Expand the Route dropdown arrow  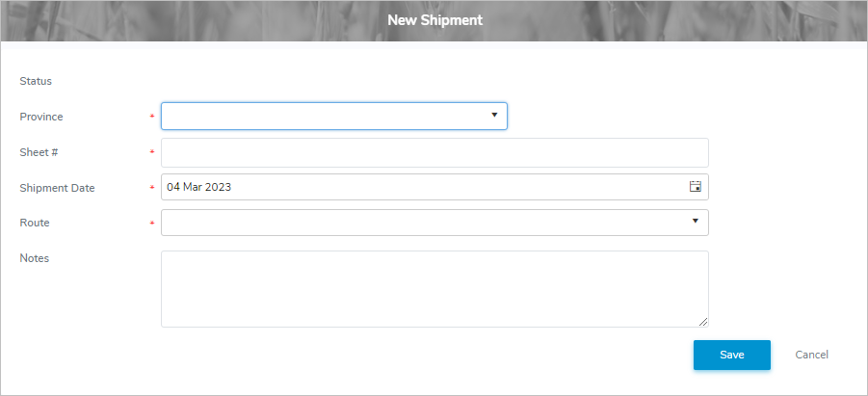click(x=696, y=222)
